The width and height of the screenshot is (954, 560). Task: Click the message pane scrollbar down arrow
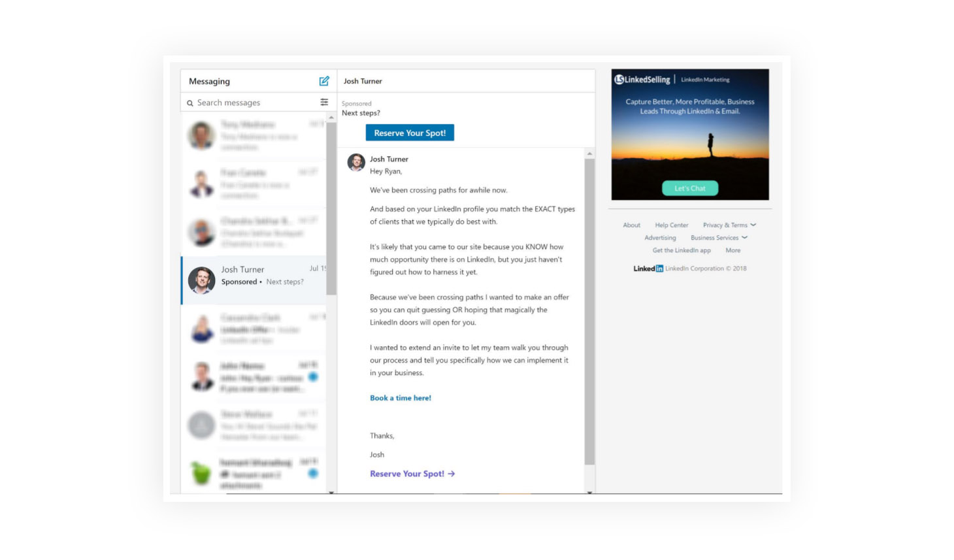point(589,491)
